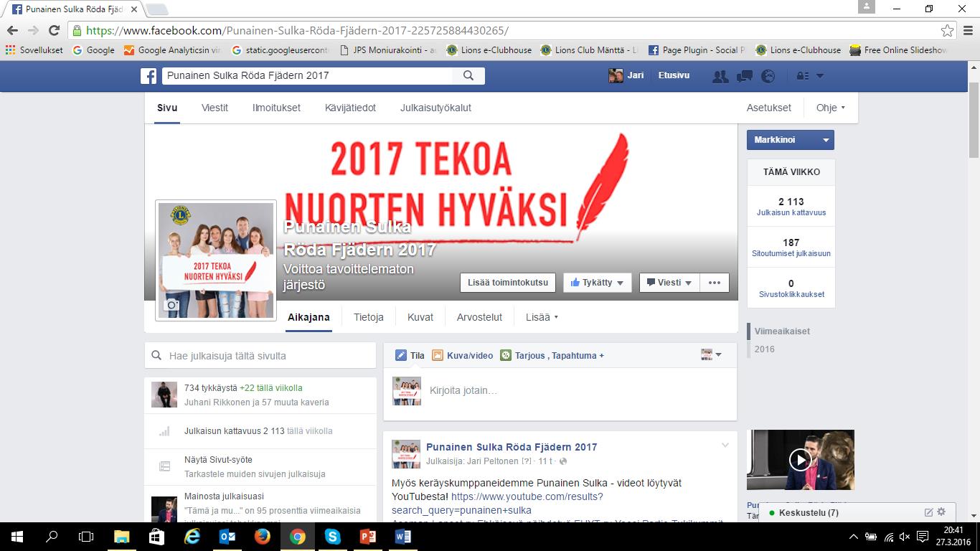This screenshot has width=980, height=551.
Task: Open account dropdown arrow in top bar
Action: 820,76
